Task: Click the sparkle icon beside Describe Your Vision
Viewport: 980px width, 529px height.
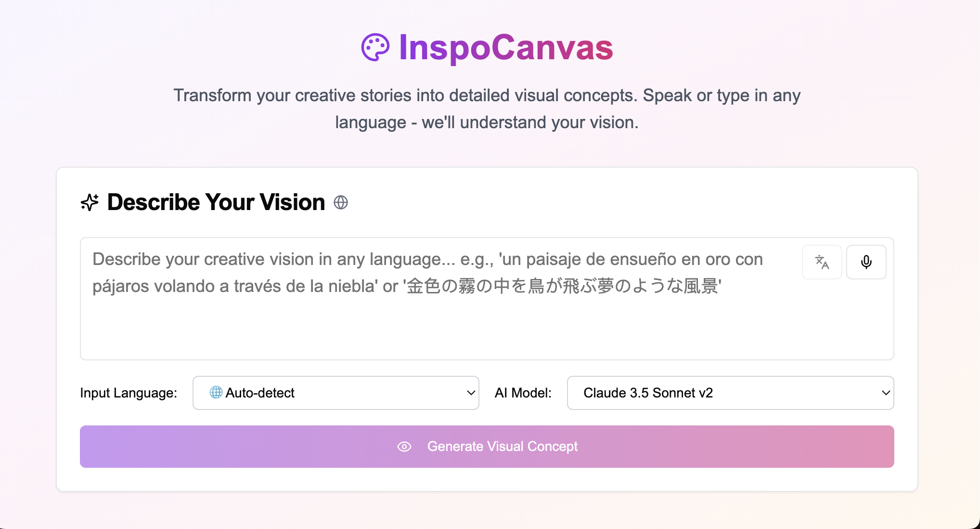Action: point(90,202)
